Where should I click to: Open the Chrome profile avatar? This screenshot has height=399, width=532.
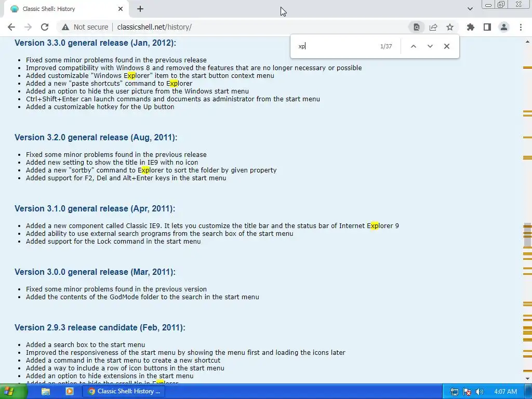point(504,27)
